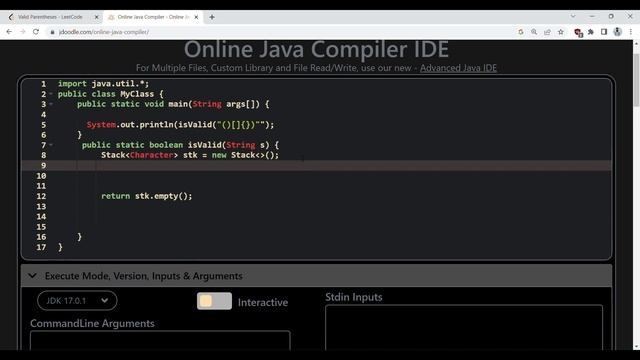Click line number 10 in the gutter

coord(41,176)
